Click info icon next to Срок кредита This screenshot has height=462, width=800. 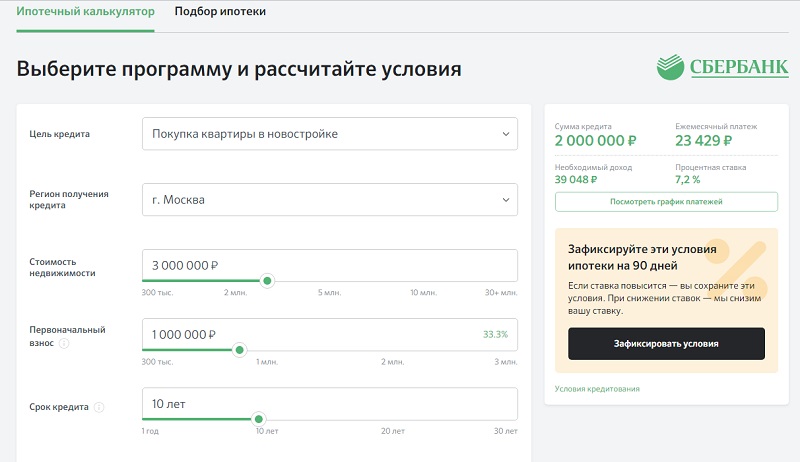click(99, 408)
